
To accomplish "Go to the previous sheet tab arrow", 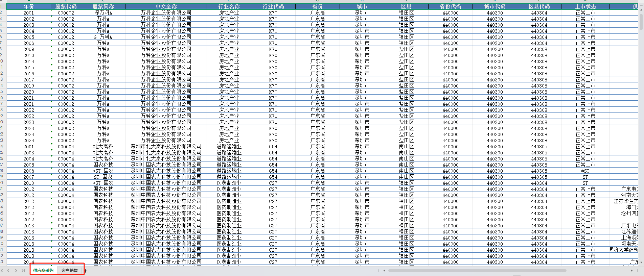I will 8,270.
